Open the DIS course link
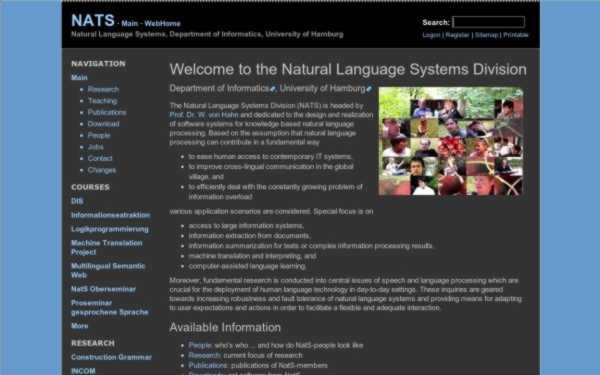Viewport: 600px width, 375px height. [77, 201]
